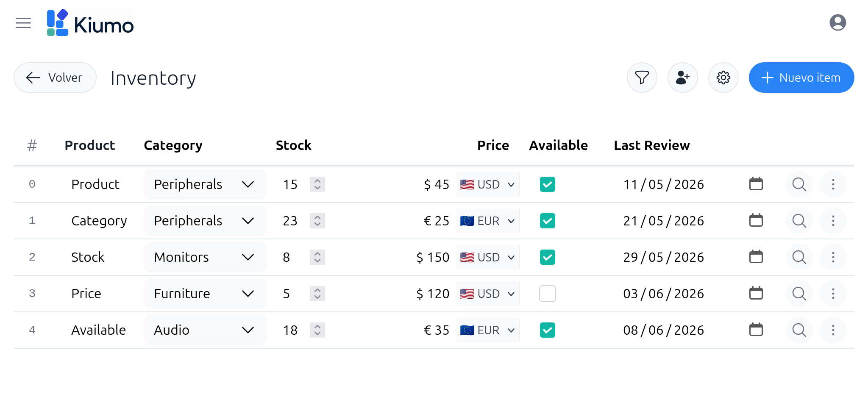Open more options for row 2
The width and height of the screenshot is (868, 397).
[833, 257]
